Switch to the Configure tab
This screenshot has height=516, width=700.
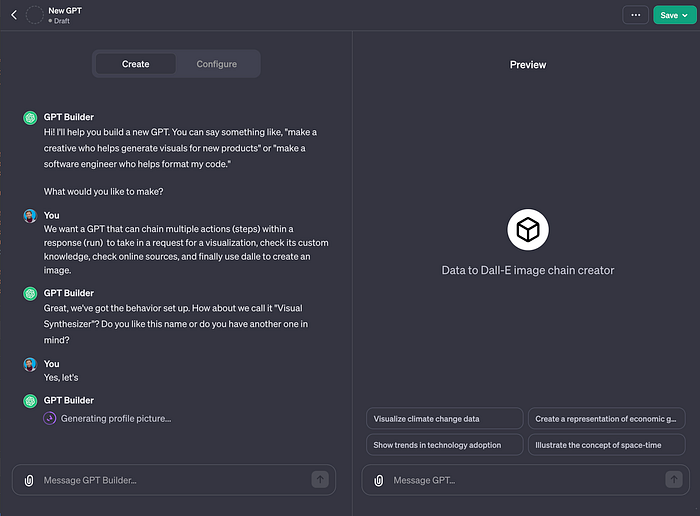[216, 64]
